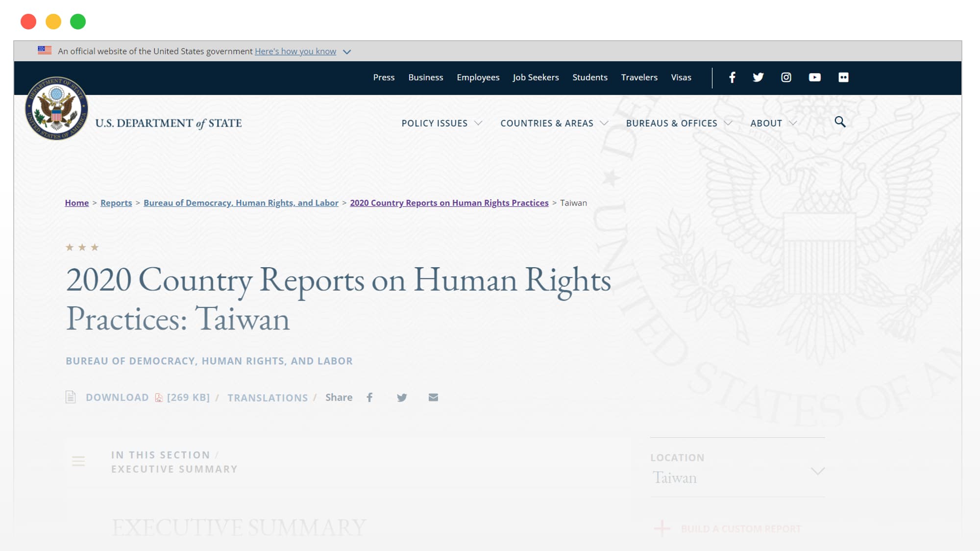Screen dimensions: 980x551
Task: Click the Here's how you know link
Action: tap(295, 51)
